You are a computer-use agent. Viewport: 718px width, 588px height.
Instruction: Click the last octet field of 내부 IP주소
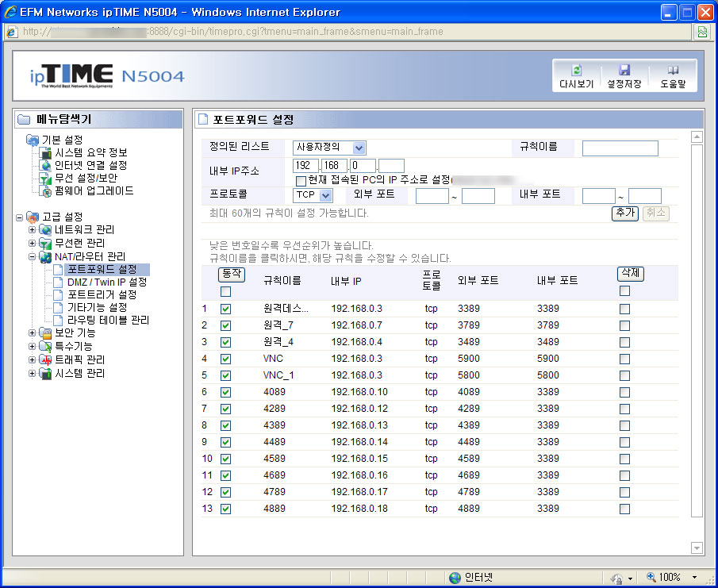click(x=391, y=165)
